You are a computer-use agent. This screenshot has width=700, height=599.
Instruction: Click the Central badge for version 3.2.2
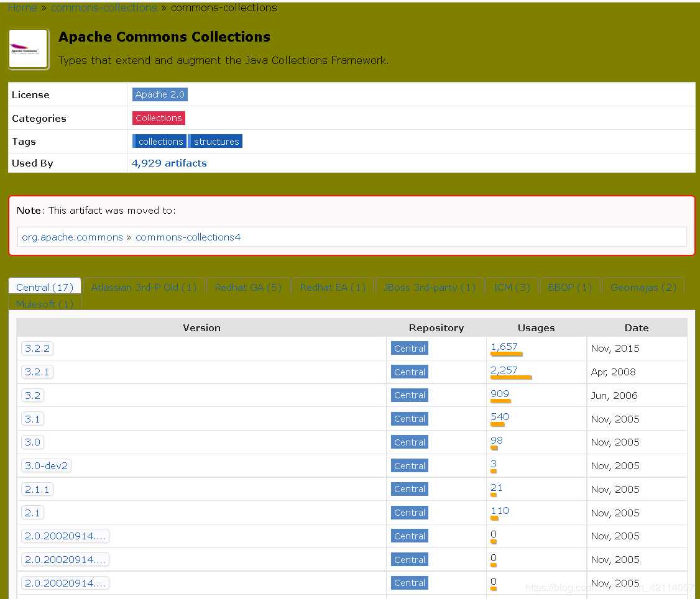pos(410,348)
